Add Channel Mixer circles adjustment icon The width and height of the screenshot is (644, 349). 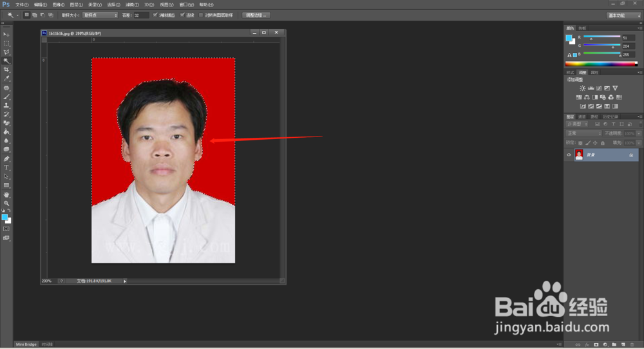(611, 97)
